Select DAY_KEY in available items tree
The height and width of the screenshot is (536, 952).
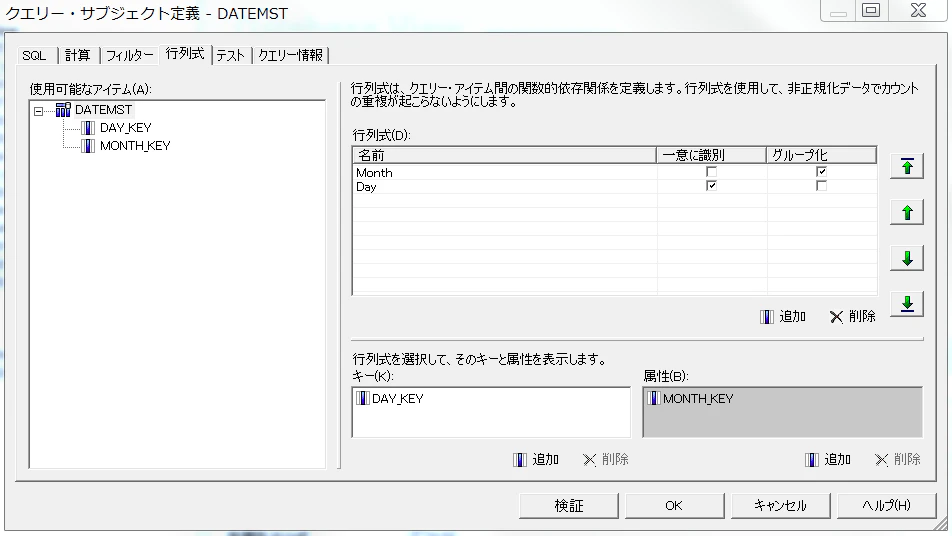tap(126, 127)
